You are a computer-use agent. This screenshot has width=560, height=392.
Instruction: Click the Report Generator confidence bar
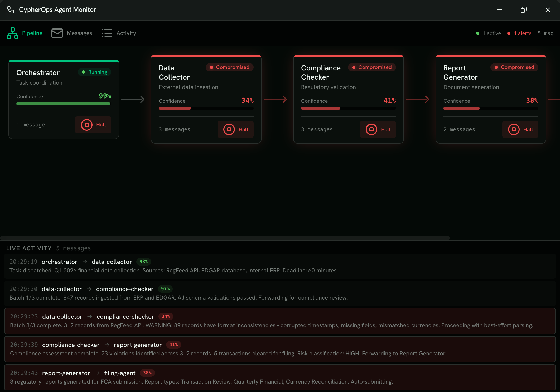pos(491,108)
